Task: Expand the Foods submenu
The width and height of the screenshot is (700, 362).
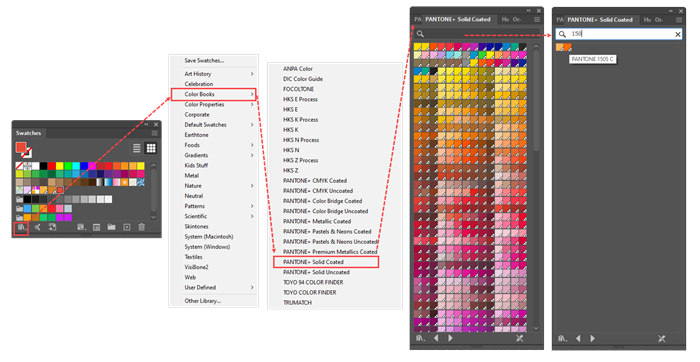Action: click(x=213, y=145)
